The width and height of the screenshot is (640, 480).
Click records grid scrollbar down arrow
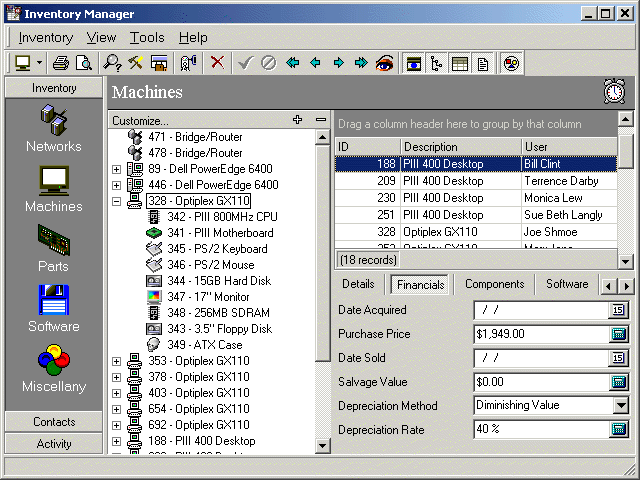[x=625, y=261]
